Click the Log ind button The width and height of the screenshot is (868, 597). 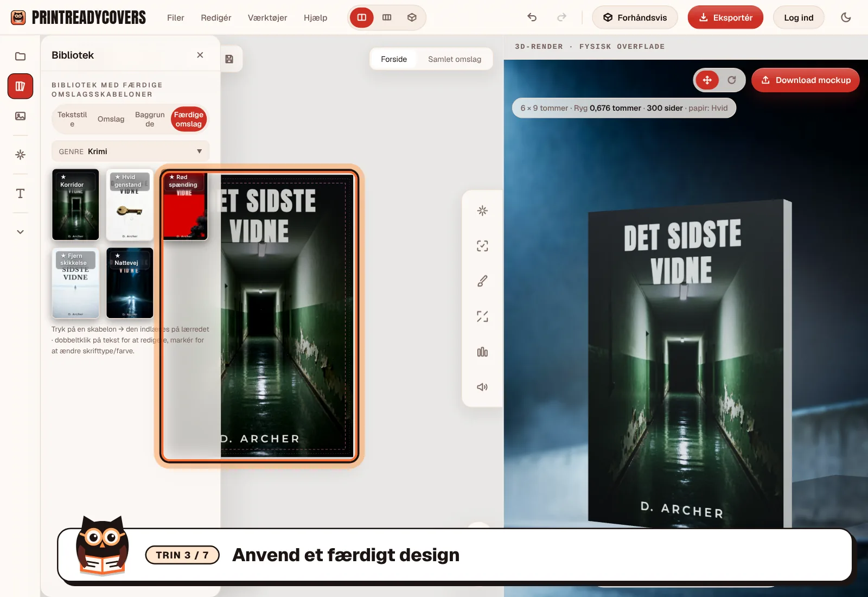pos(799,17)
